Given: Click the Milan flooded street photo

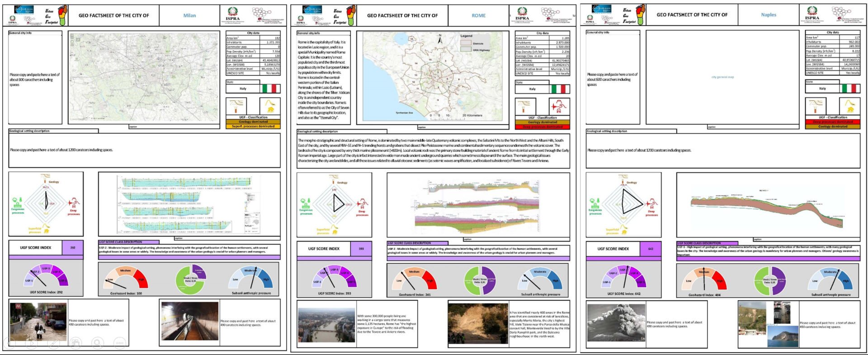Looking at the screenshot, I should pos(38,322).
